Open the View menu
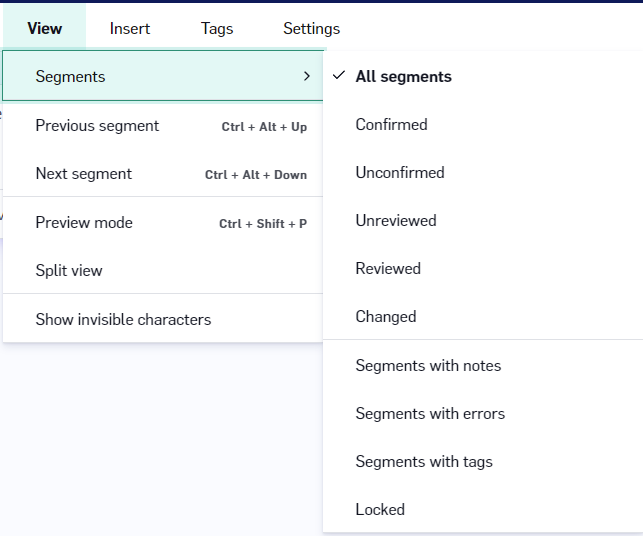 (44, 28)
